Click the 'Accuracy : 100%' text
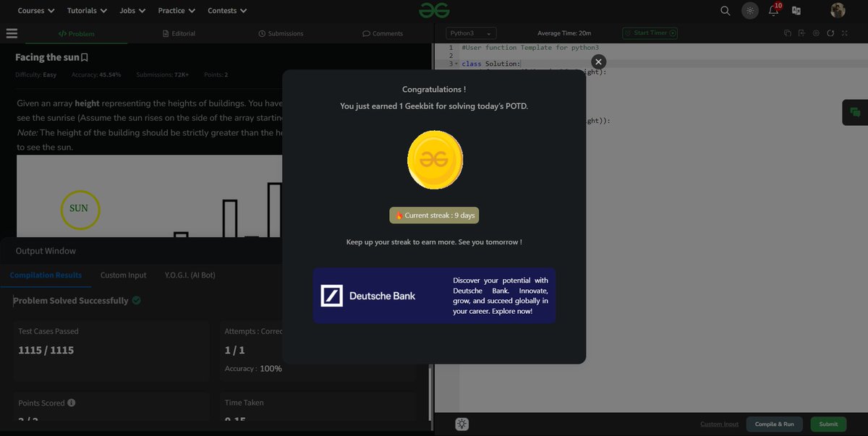The image size is (868, 436). point(253,369)
